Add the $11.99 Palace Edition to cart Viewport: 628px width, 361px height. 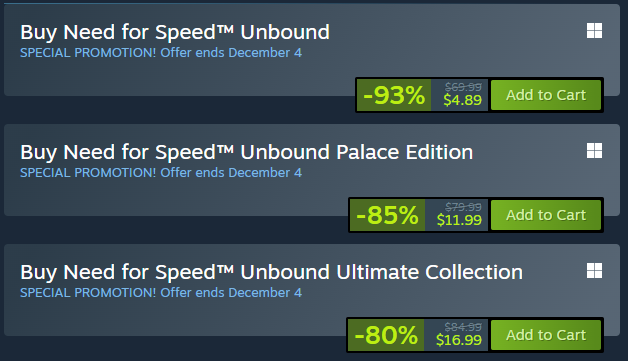pyautogui.click(x=546, y=215)
